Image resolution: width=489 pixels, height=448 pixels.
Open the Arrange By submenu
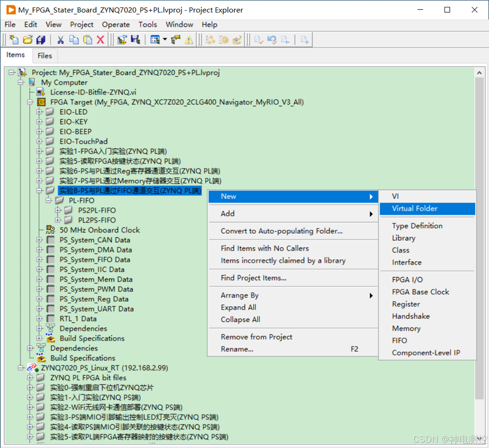click(293, 295)
